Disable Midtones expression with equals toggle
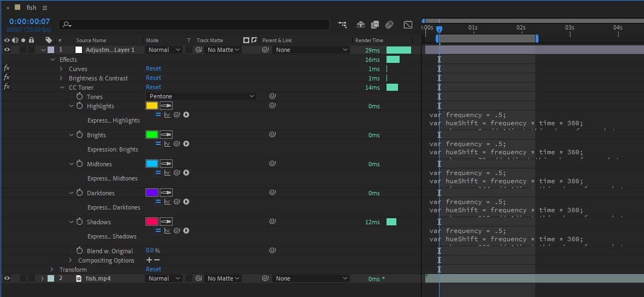This screenshot has height=297, width=644. click(x=158, y=173)
